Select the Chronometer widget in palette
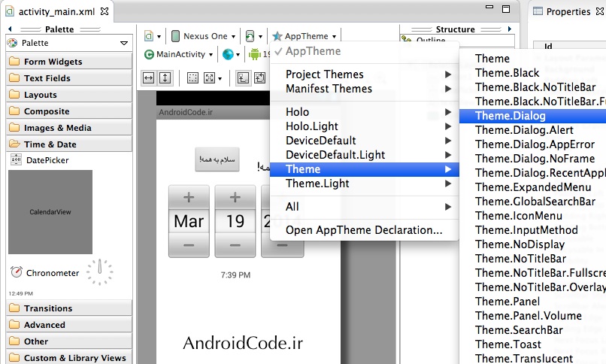This screenshot has width=606, height=364. pos(53,273)
